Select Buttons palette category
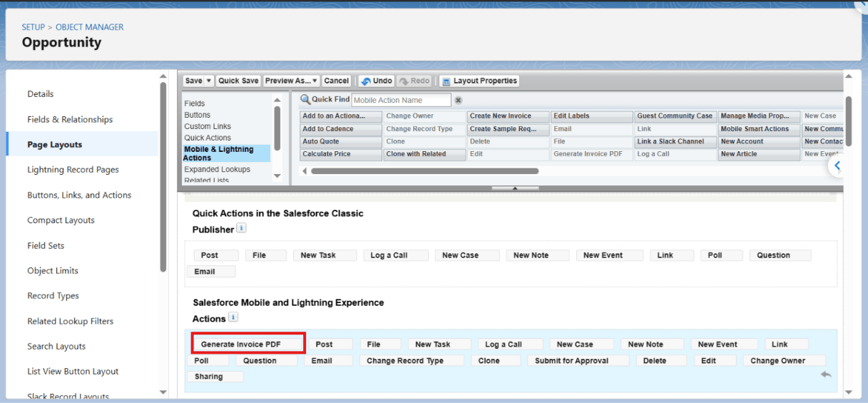Image resolution: width=868 pixels, height=403 pixels. [197, 115]
